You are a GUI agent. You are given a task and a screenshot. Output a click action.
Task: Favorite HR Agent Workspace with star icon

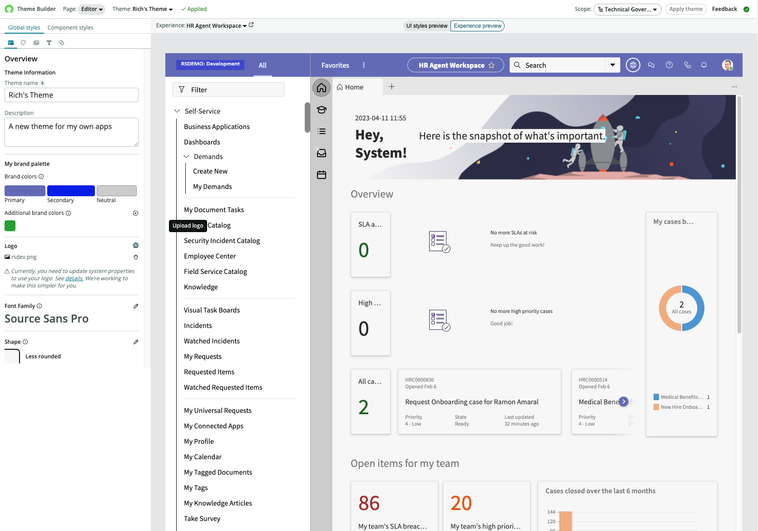(491, 65)
